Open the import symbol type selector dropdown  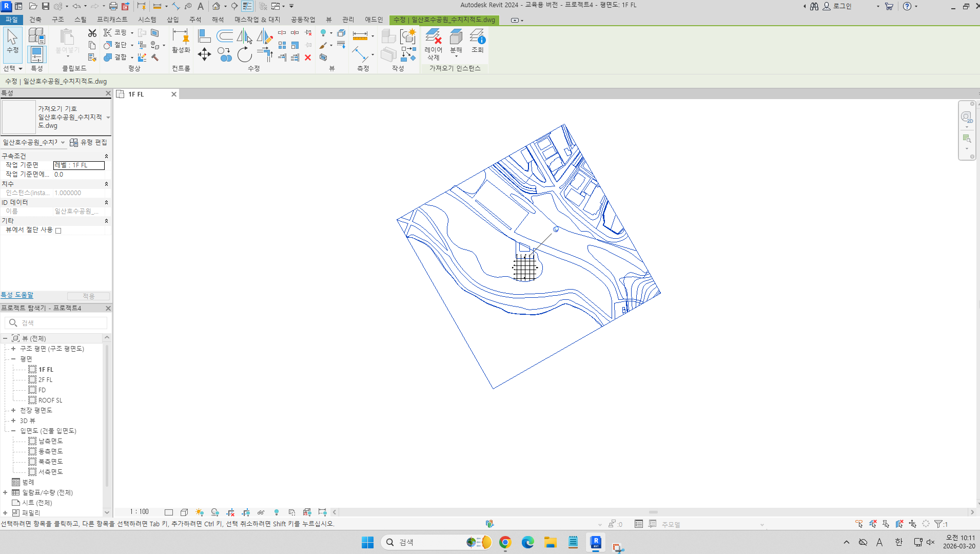[x=108, y=118]
